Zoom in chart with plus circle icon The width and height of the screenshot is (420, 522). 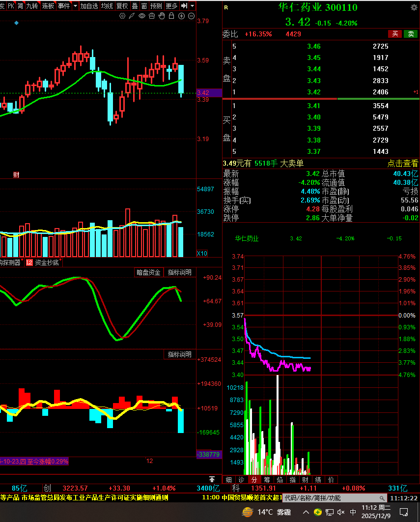pyautogui.click(x=181, y=16)
